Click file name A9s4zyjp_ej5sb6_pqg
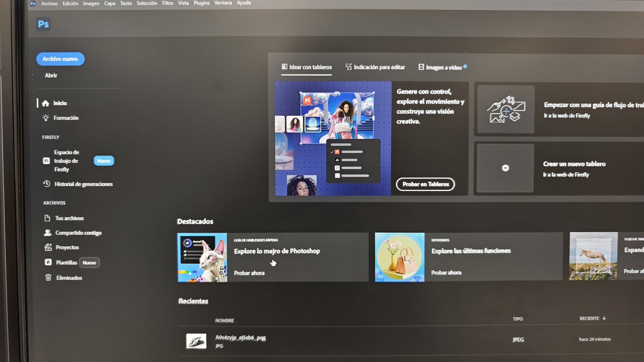The height and width of the screenshot is (362, 644). tap(240, 338)
